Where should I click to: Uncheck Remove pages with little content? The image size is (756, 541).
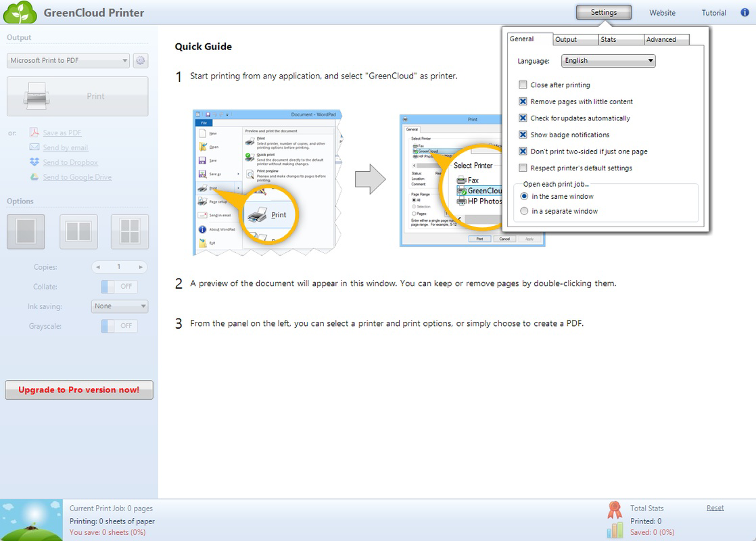point(523,101)
